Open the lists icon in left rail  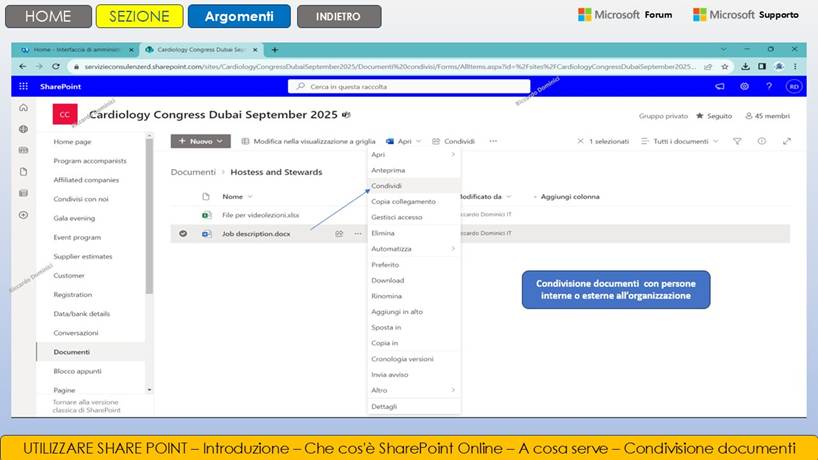pyautogui.click(x=23, y=193)
